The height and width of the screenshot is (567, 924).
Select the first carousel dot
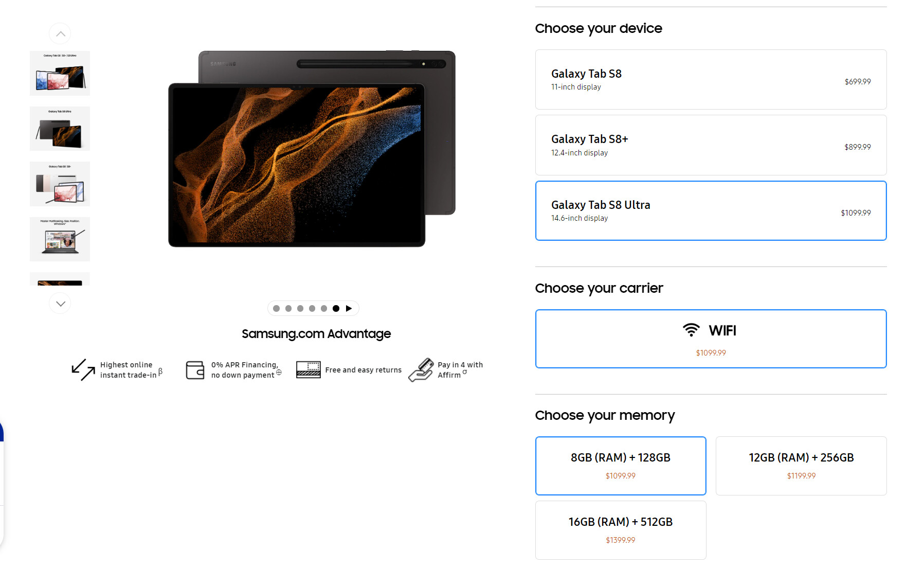click(276, 308)
